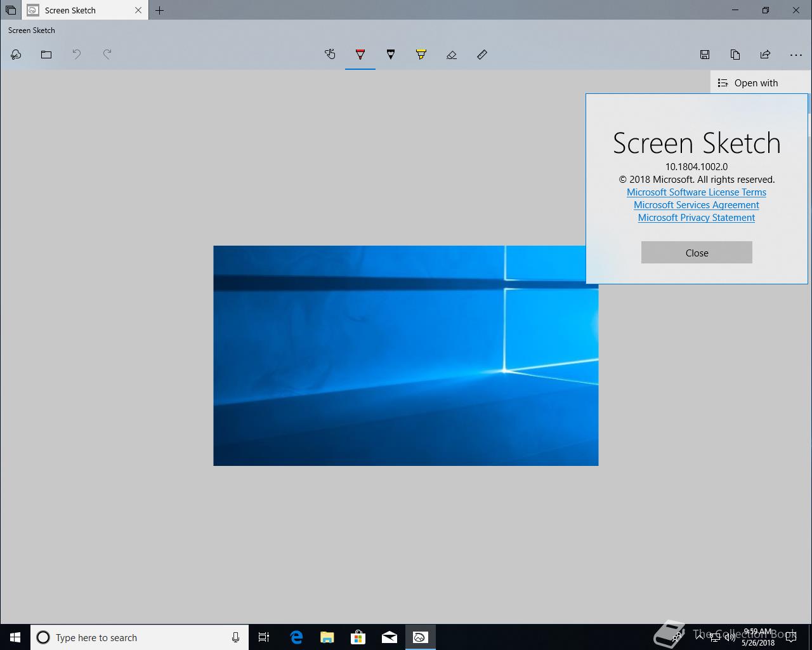Open the Windows Start menu

(x=15, y=637)
